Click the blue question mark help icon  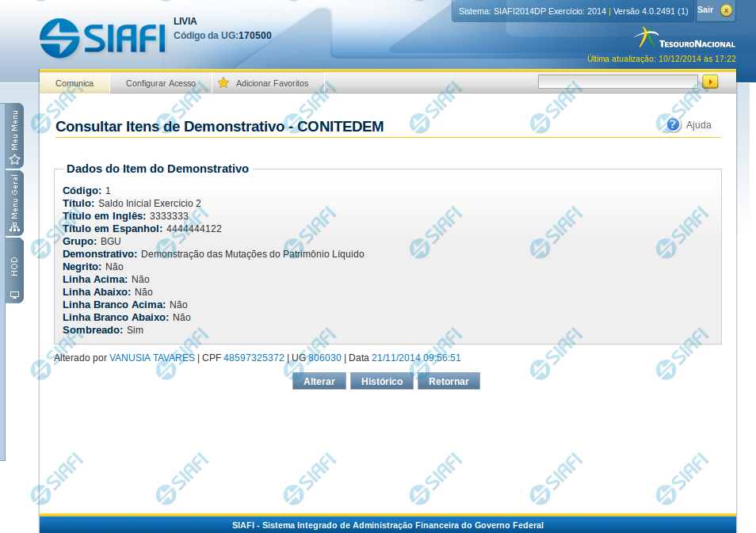click(674, 125)
